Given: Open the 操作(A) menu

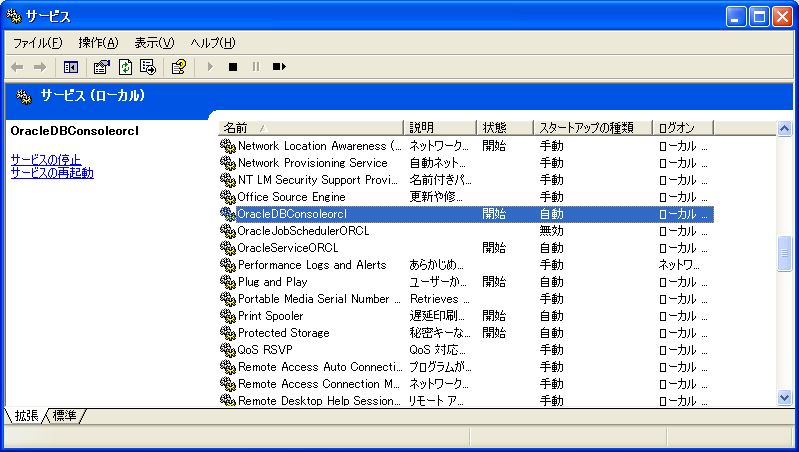Looking at the screenshot, I should [98, 43].
